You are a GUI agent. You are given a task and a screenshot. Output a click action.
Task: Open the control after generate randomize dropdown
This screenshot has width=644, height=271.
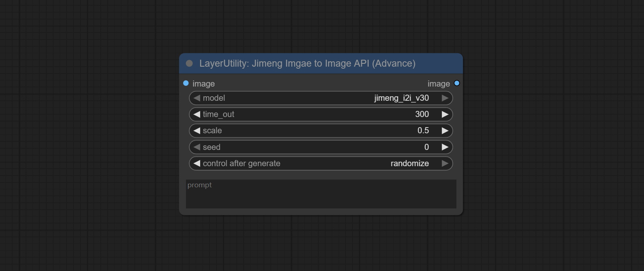click(409, 163)
